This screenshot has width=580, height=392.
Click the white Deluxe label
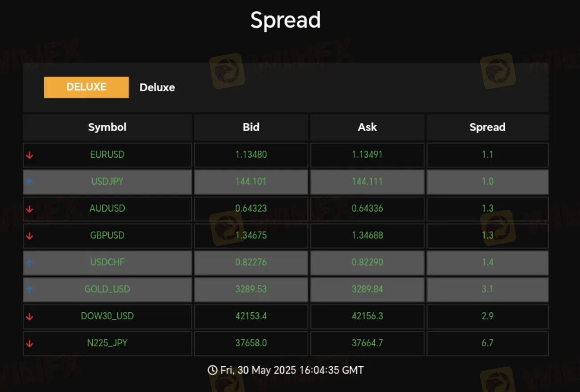(x=157, y=88)
